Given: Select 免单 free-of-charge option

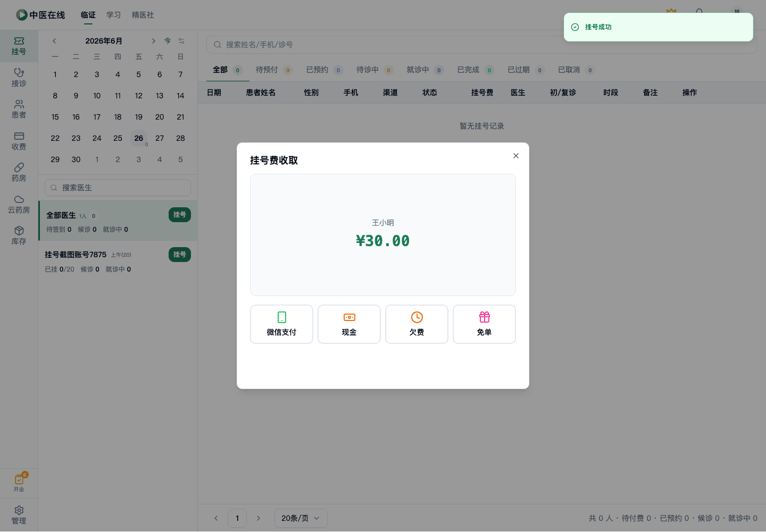Looking at the screenshot, I should [x=484, y=324].
